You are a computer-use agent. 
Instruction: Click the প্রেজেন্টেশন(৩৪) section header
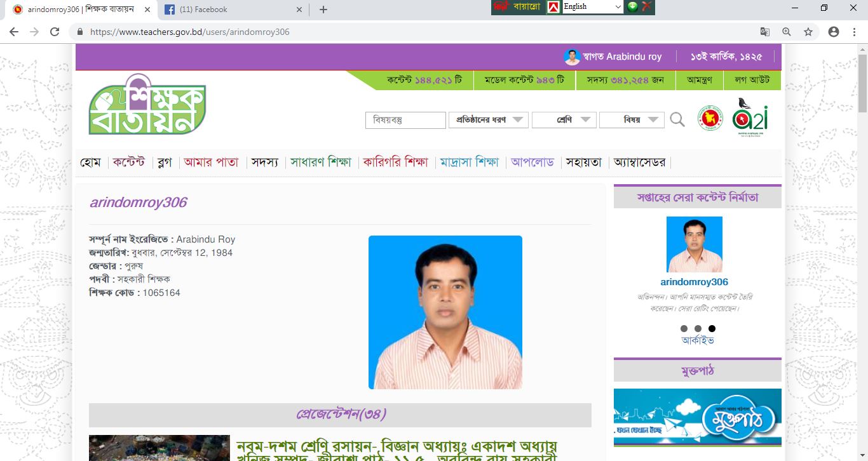tap(340, 415)
